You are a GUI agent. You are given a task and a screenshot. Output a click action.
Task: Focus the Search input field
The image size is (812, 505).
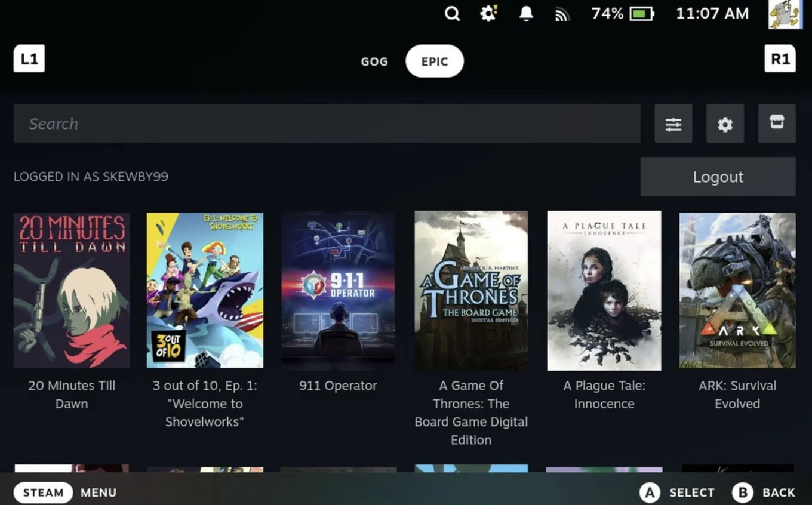pyautogui.click(x=327, y=124)
